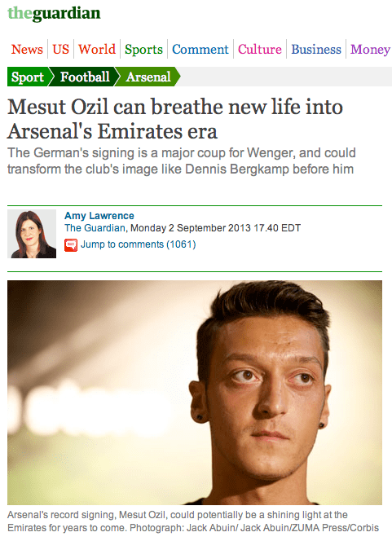Click the photo caption text
The width and height of the screenshot is (392, 541).
pyautogui.click(x=193, y=521)
